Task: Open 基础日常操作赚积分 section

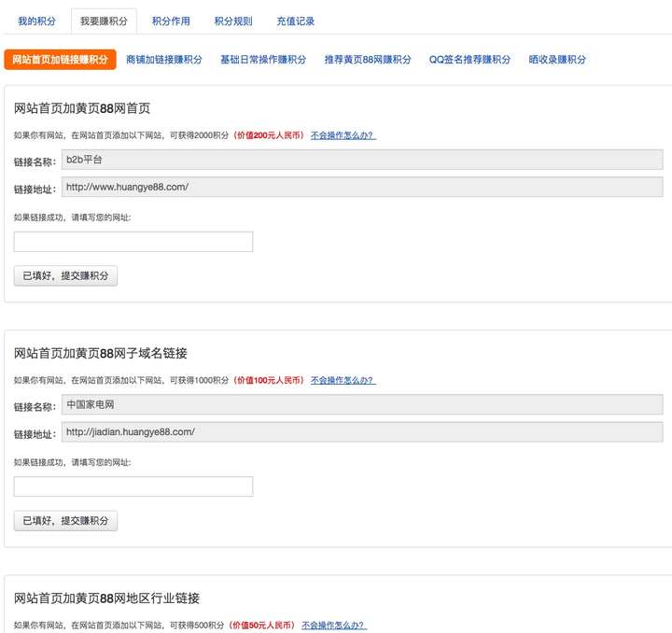Action: coord(263,60)
